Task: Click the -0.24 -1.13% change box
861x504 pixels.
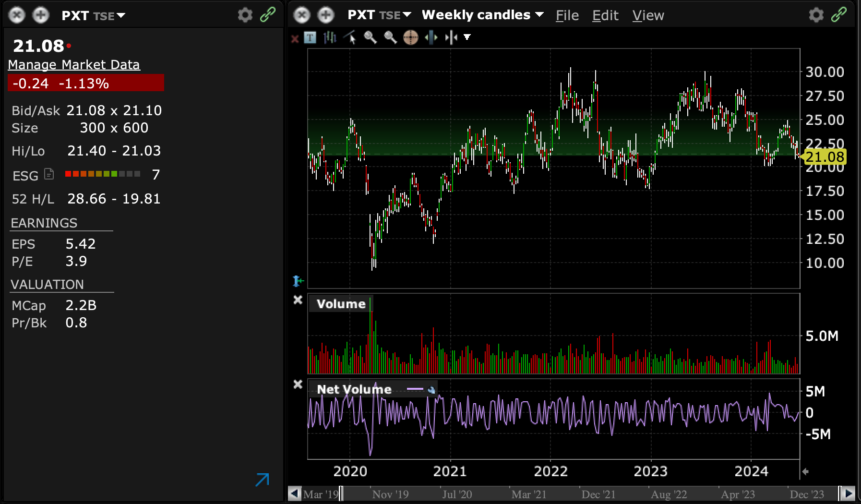Action: coord(86,83)
